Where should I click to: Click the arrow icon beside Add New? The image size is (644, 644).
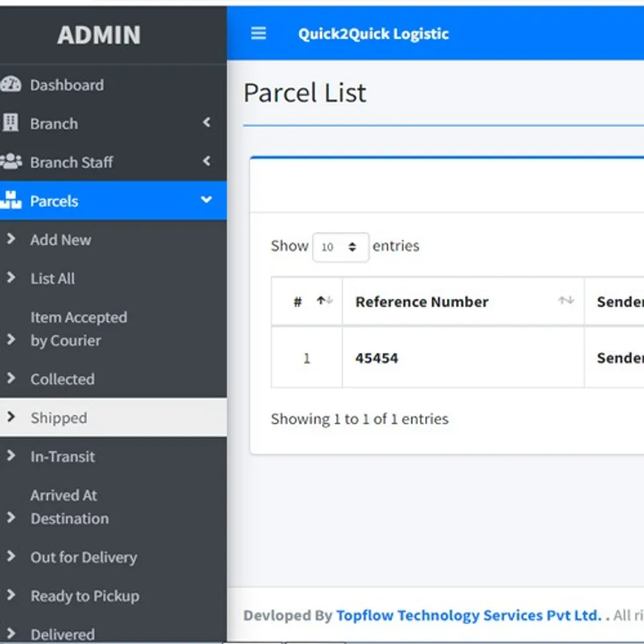11,239
